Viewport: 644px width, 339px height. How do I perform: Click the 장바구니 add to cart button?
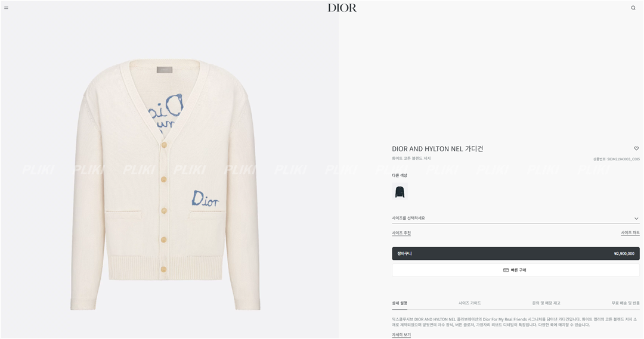[515, 254]
